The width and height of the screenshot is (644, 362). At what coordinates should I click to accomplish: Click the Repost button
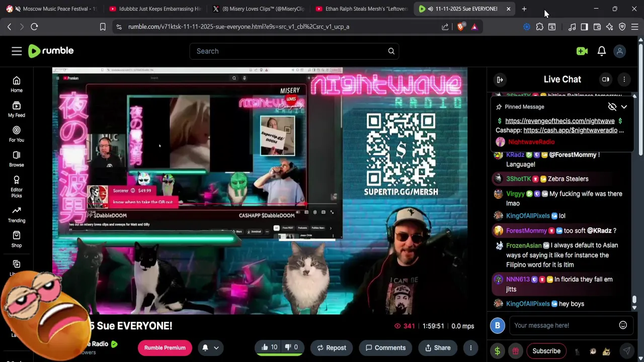click(x=332, y=347)
